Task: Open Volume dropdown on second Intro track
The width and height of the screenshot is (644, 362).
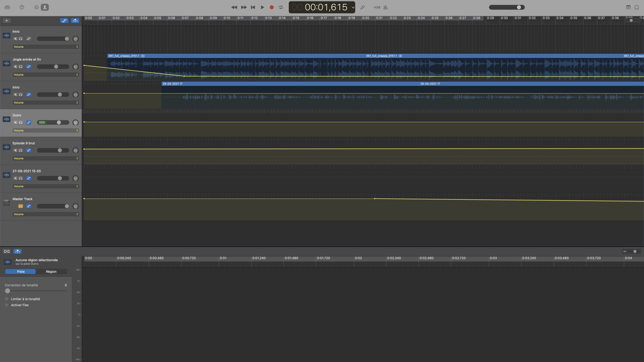Action: point(46,103)
